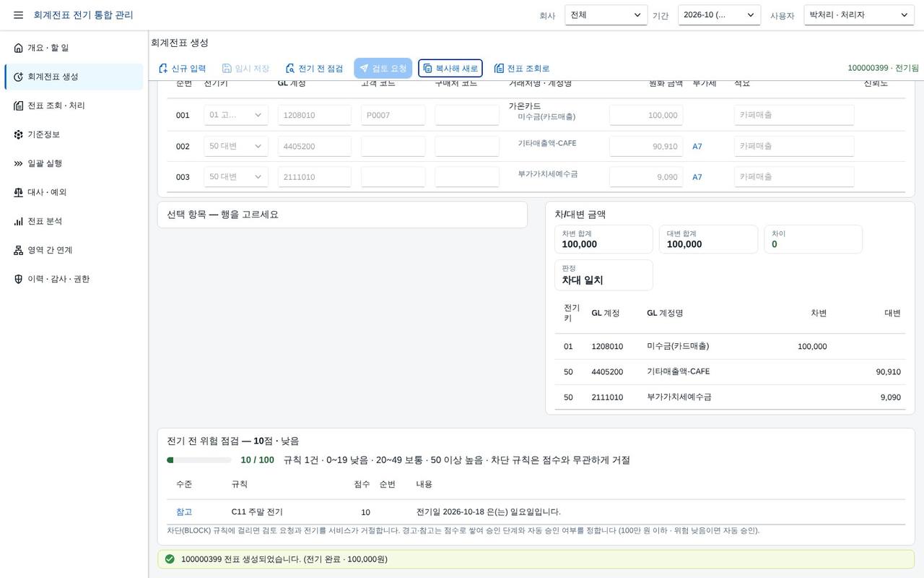Click the 전표 조회로 button

[x=522, y=69]
